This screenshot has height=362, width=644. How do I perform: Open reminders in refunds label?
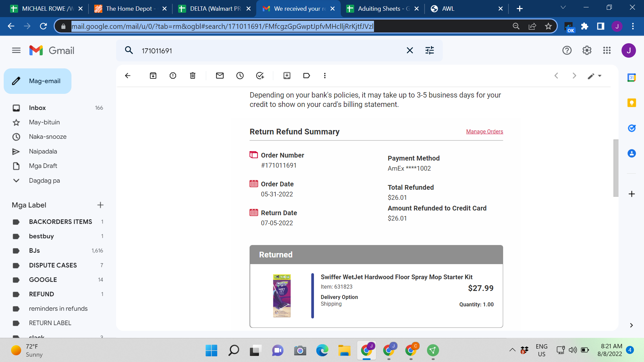[x=58, y=309]
